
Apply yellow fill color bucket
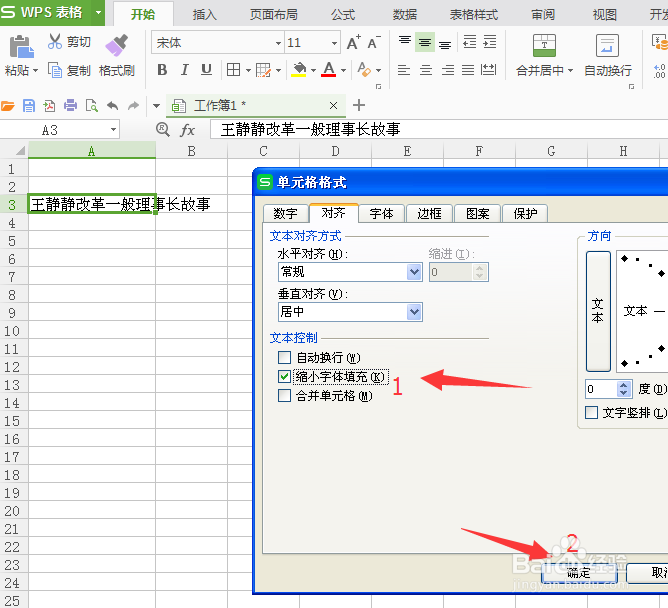[299, 69]
